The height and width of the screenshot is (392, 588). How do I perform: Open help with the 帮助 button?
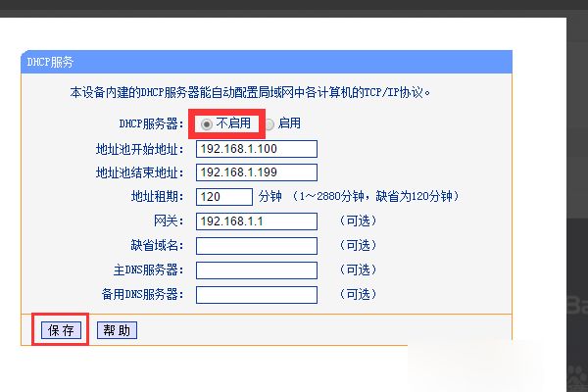(x=117, y=330)
